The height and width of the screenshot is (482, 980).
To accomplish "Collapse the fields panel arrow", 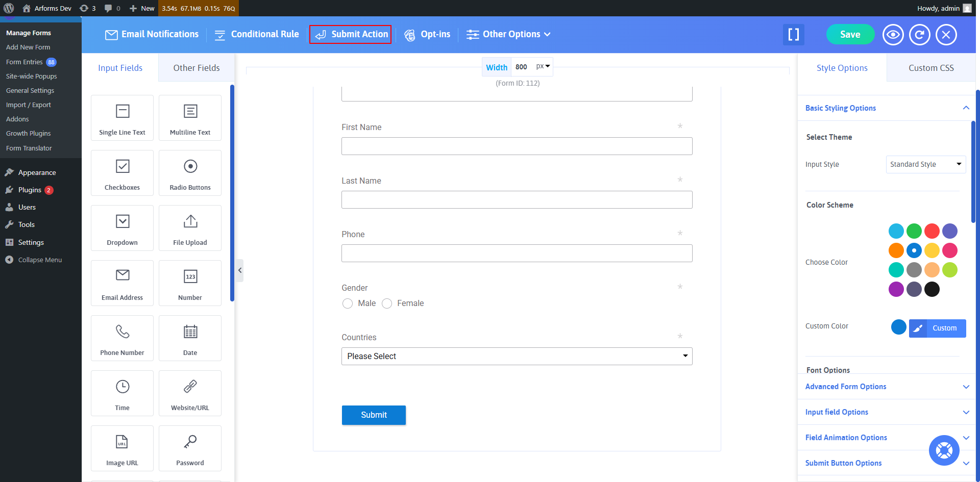I will tap(239, 270).
